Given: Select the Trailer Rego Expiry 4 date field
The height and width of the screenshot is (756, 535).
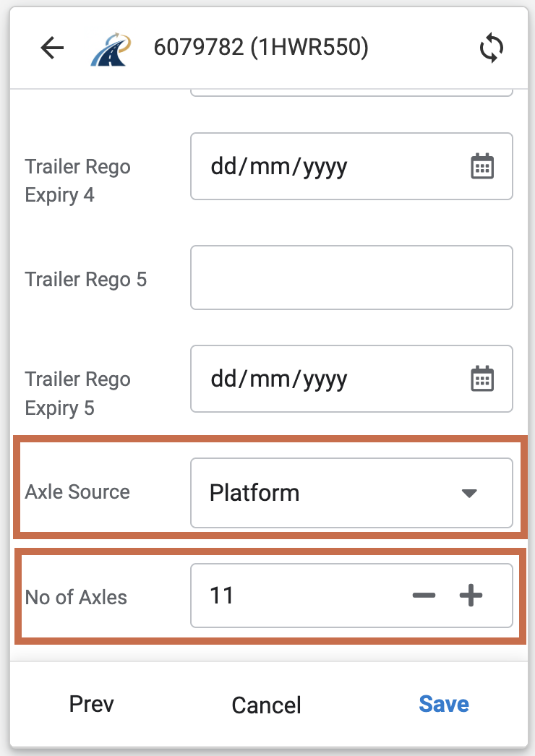Looking at the screenshot, I should (351, 166).
